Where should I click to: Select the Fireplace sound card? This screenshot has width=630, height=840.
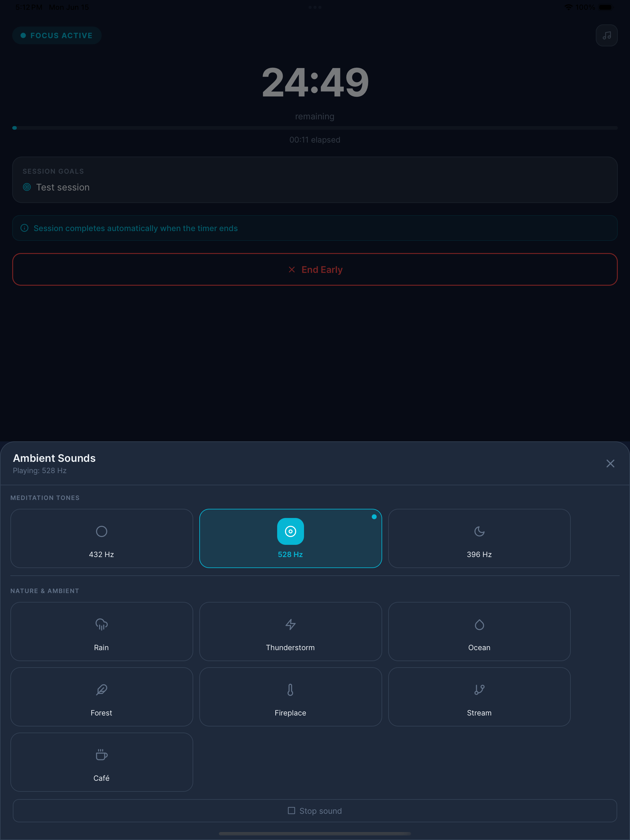(x=291, y=697)
